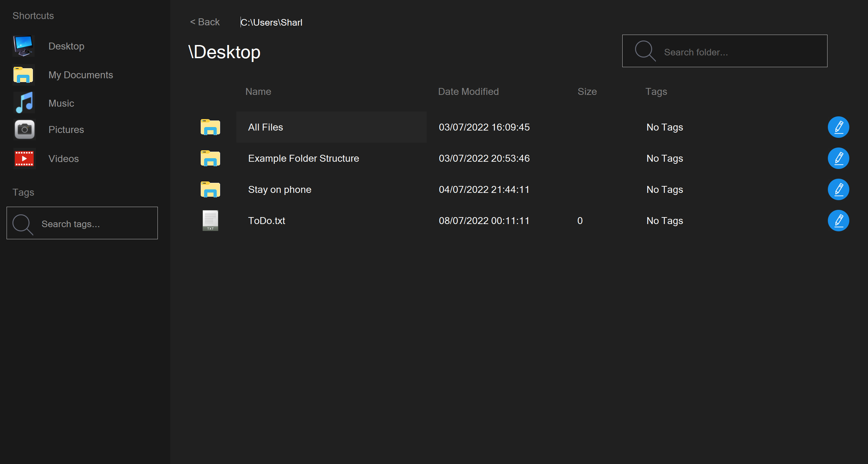
Task: Open Example Folder Structure folder
Action: pos(303,158)
